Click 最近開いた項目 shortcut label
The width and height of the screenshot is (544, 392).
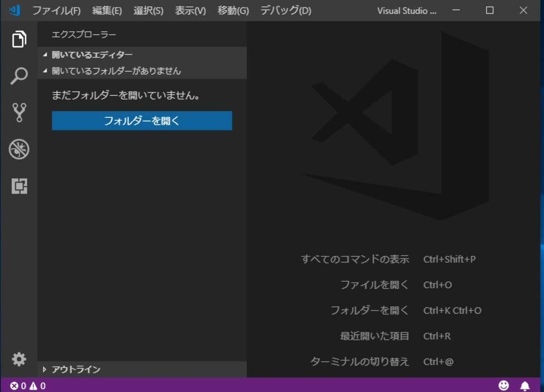[374, 336]
